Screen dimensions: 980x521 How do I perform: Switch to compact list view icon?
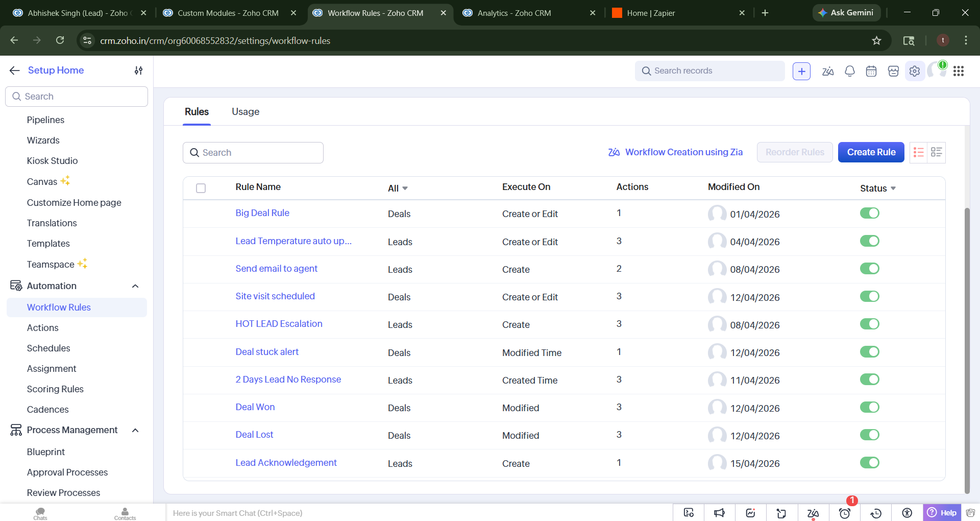(918, 152)
